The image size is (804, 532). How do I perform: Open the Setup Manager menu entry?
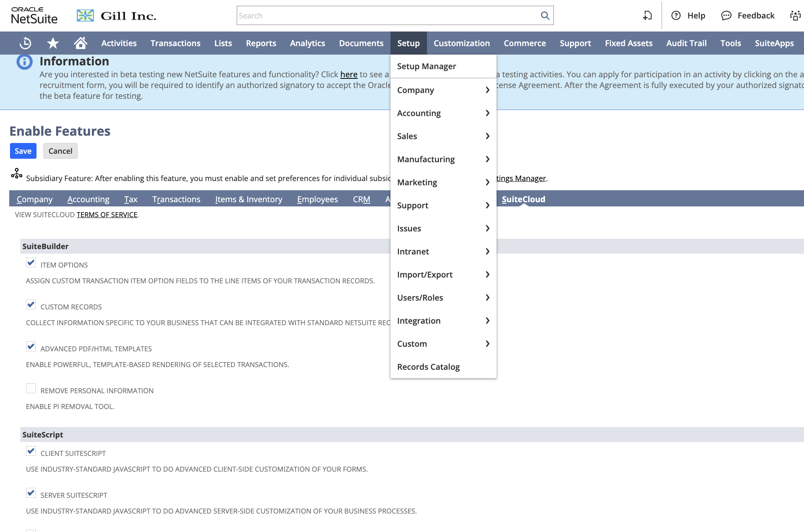click(x=426, y=66)
